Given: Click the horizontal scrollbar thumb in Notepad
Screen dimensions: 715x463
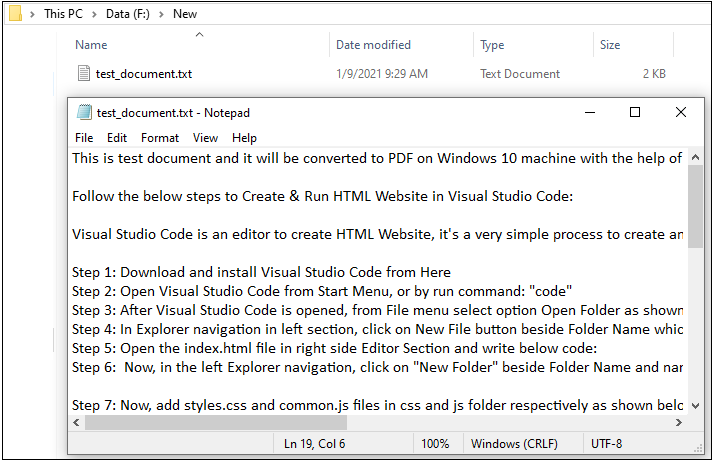Looking at the screenshot, I should point(216,422).
